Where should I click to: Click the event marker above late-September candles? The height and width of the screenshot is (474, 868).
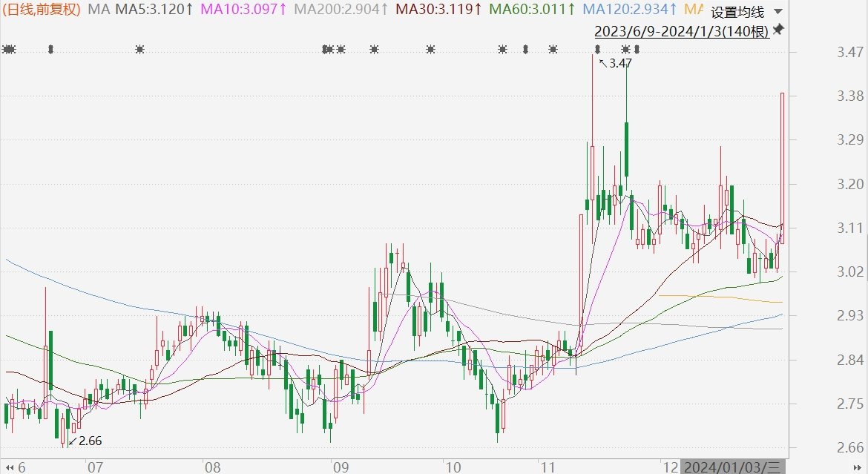[x=431, y=49]
